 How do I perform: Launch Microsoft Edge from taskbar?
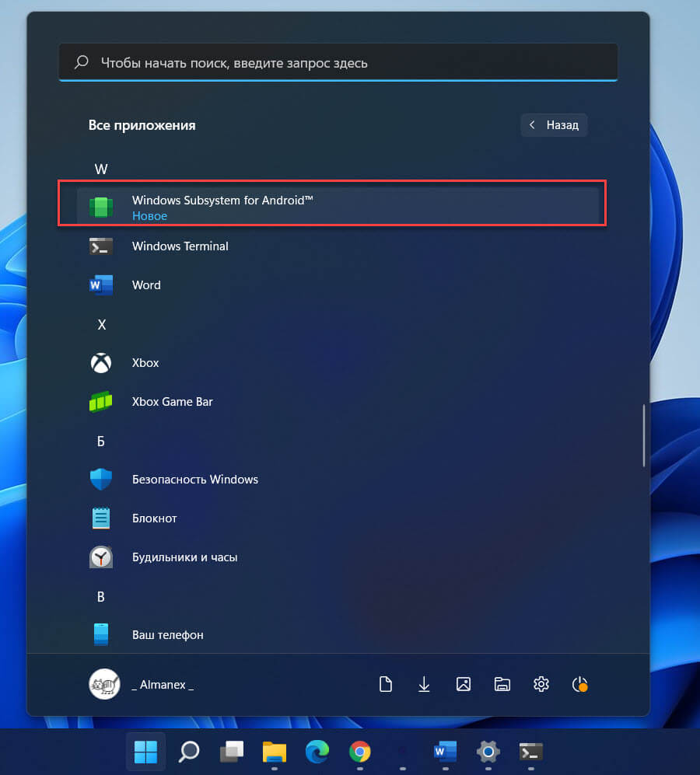click(x=317, y=752)
